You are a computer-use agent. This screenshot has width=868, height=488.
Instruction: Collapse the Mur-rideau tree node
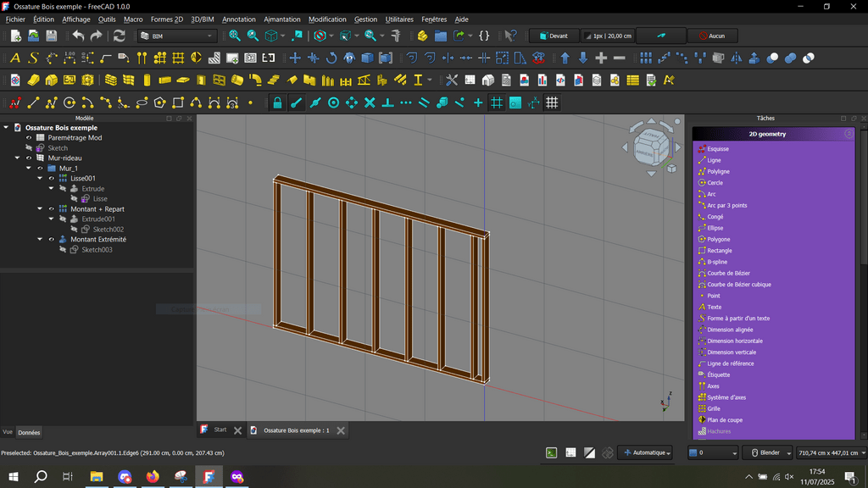pos(17,158)
